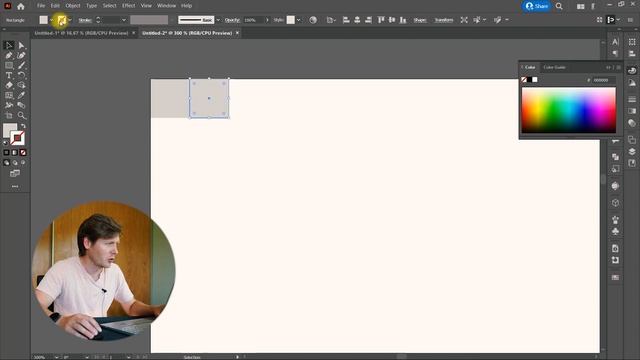Align objects to horizontal right
Screen dimensions: 640x360
[368, 20]
